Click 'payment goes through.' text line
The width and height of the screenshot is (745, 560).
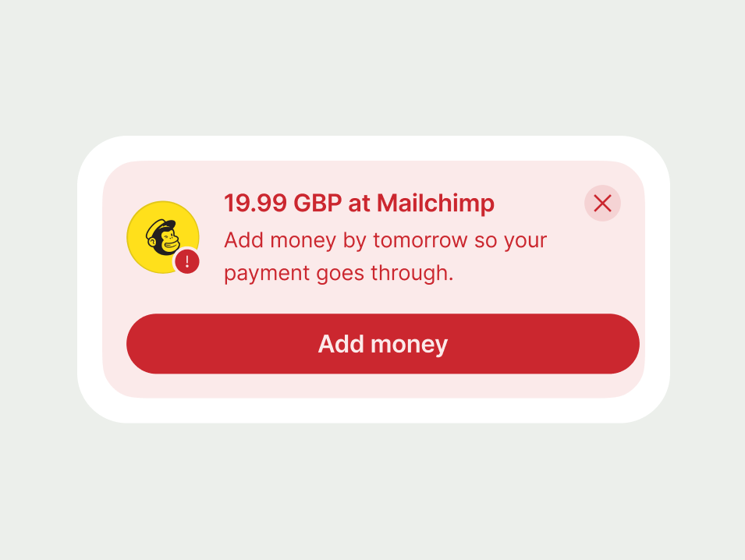pyautogui.click(x=339, y=273)
